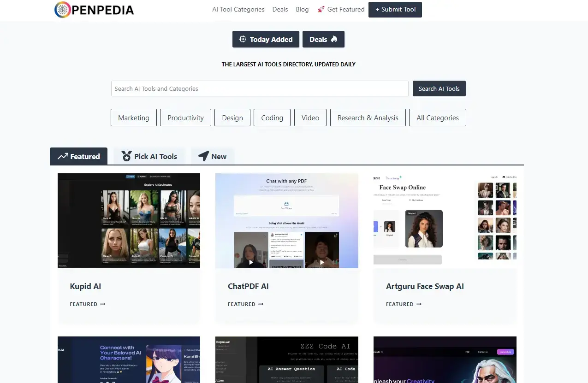Focus the Search AI Tools and Categories field

coord(260,88)
